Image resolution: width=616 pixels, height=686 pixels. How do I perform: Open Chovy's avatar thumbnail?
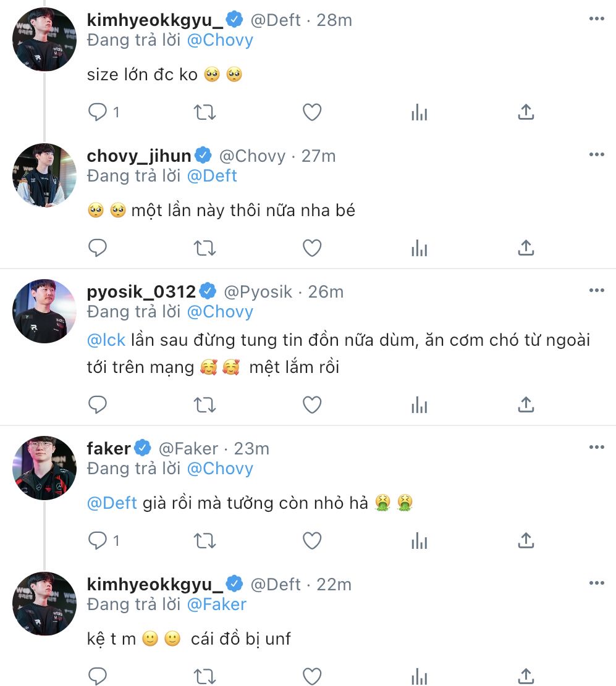(x=44, y=175)
